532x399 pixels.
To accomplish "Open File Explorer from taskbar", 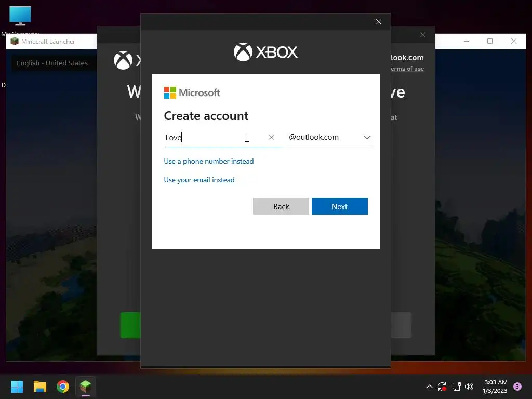I will (39, 387).
